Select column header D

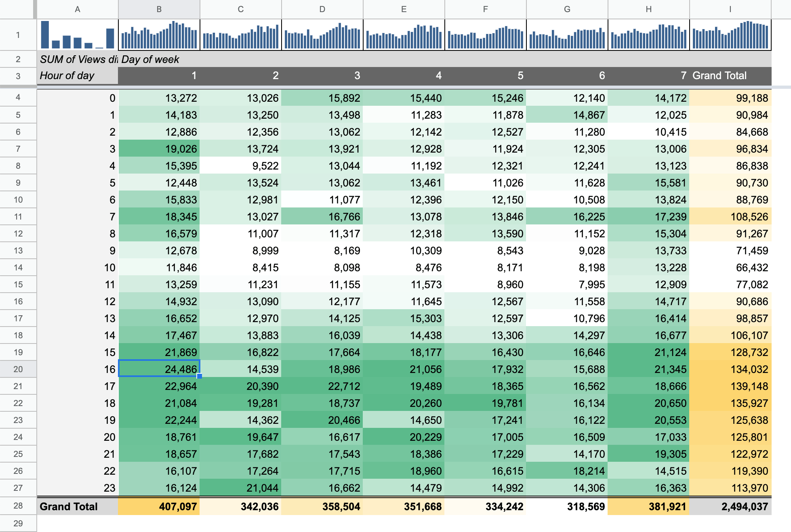[x=322, y=9]
